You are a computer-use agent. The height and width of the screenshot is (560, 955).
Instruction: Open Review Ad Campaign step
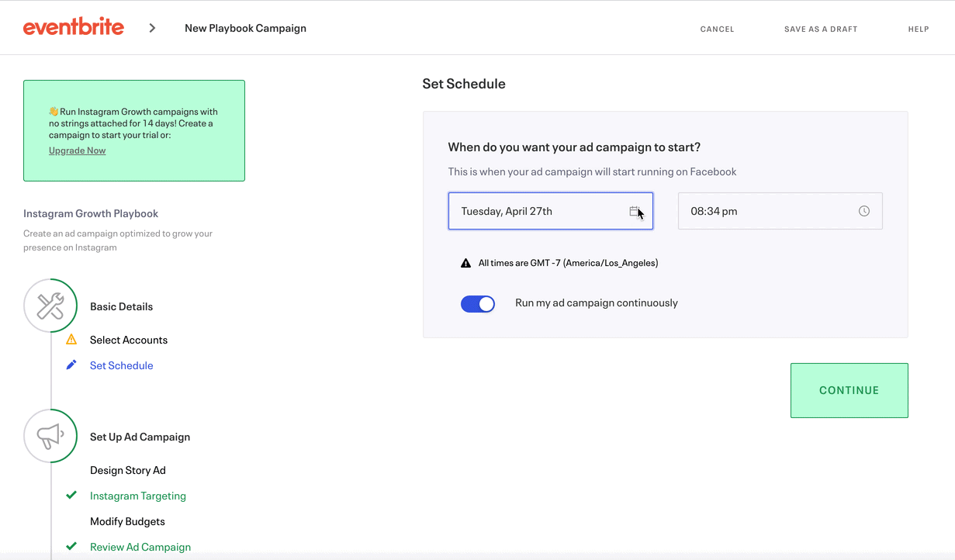(140, 547)
